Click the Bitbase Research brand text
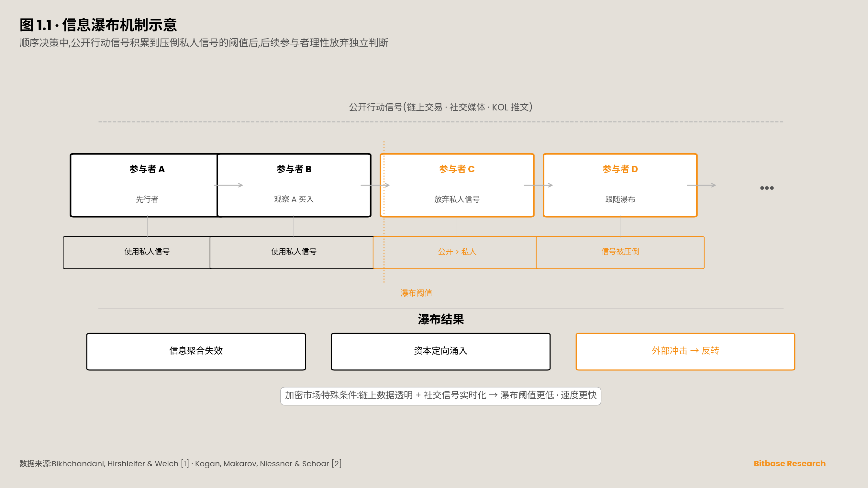The width and height of the screenshot is (868, 488). [x=789, y=463]
